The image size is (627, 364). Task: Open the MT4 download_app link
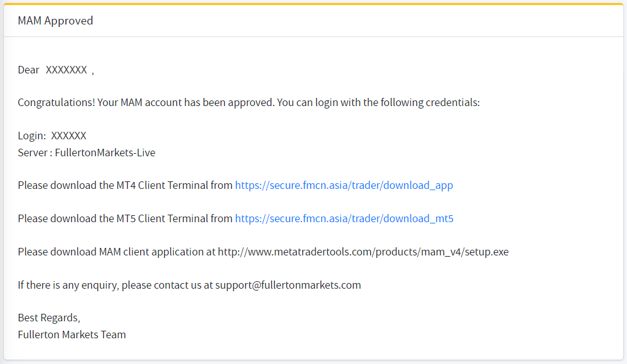pos(344,185)
